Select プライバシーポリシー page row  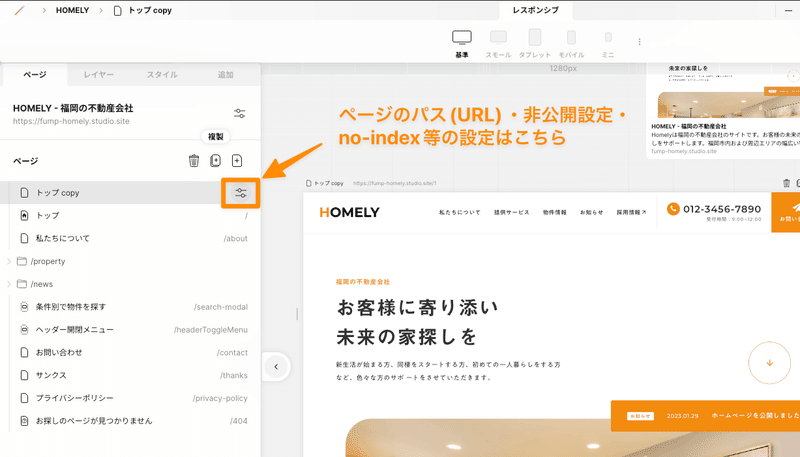[x=130, y=398]
